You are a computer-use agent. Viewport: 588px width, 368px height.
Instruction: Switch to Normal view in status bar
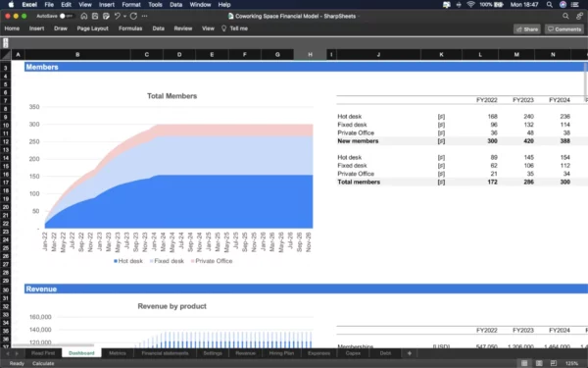click(x=524, y=363)
